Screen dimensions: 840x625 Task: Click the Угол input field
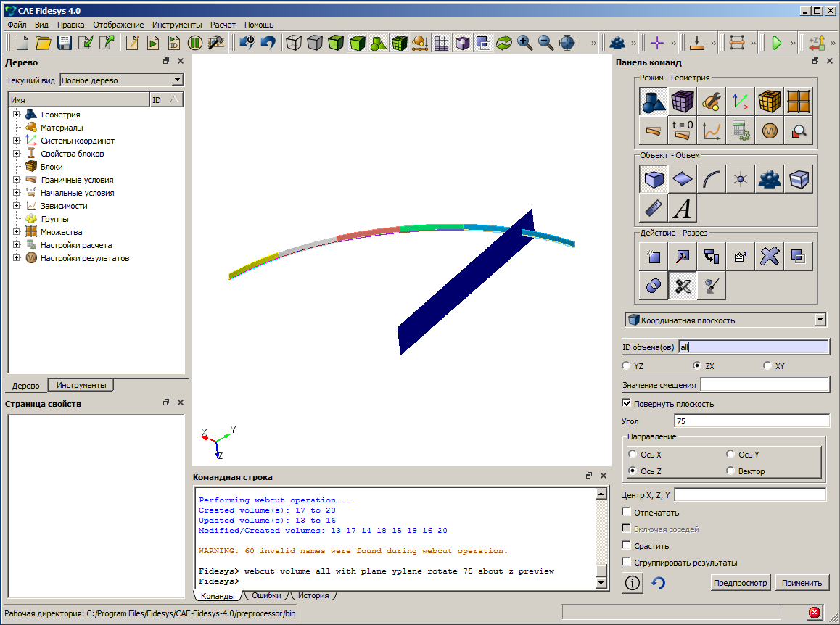752,421
